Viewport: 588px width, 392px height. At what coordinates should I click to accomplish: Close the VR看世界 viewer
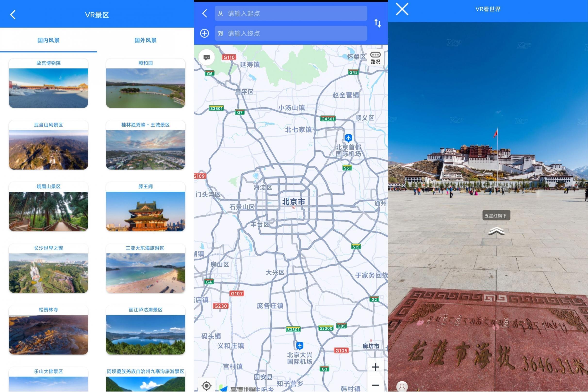tap(402, 9)
